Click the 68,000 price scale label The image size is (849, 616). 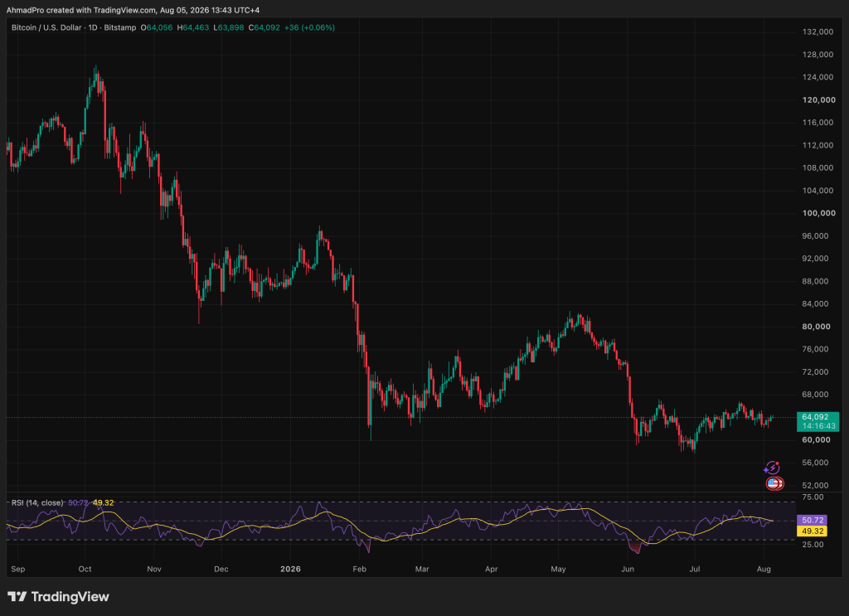(816, 395)
